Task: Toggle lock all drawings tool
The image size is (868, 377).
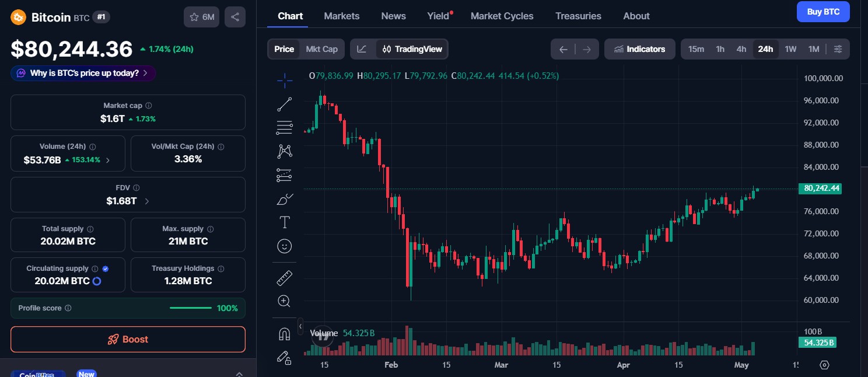Action: (285, 357)
